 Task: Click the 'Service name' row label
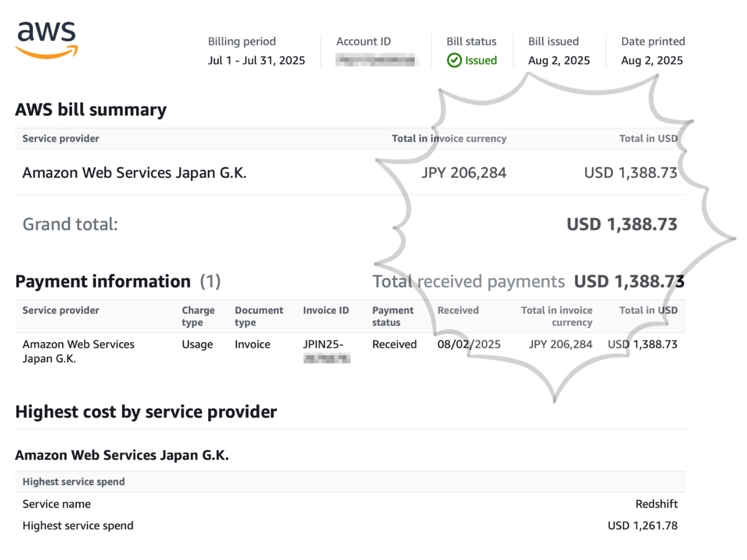click(x=57, y=504)
